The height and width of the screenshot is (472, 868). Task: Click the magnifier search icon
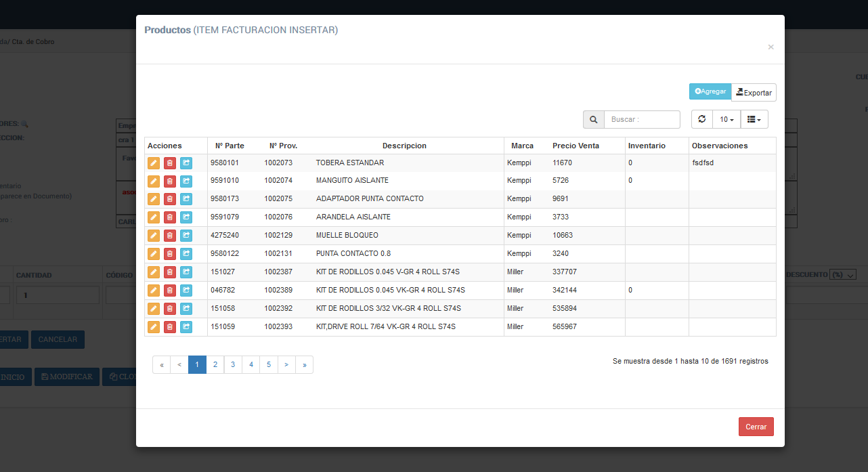pyautogui.click(x=594, y=120)
